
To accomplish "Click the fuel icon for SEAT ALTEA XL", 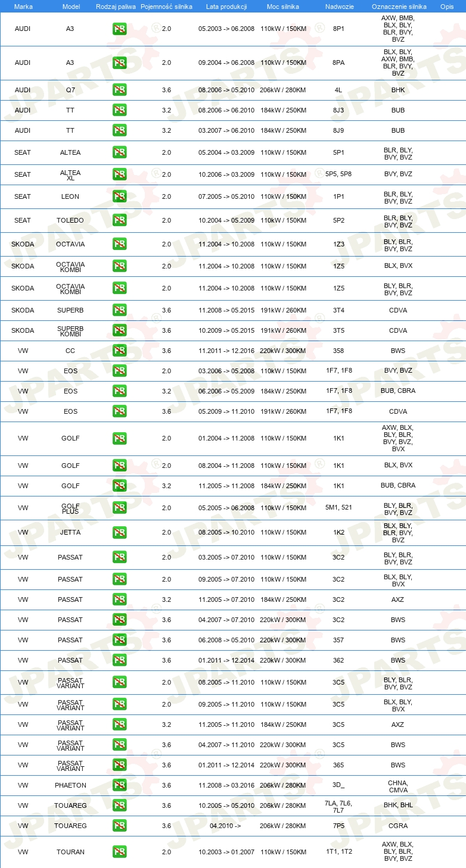I will 119,174.
